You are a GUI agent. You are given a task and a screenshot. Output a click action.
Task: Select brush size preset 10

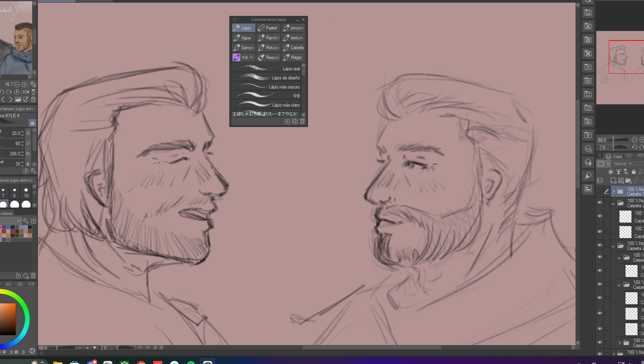tap(26, 192)
